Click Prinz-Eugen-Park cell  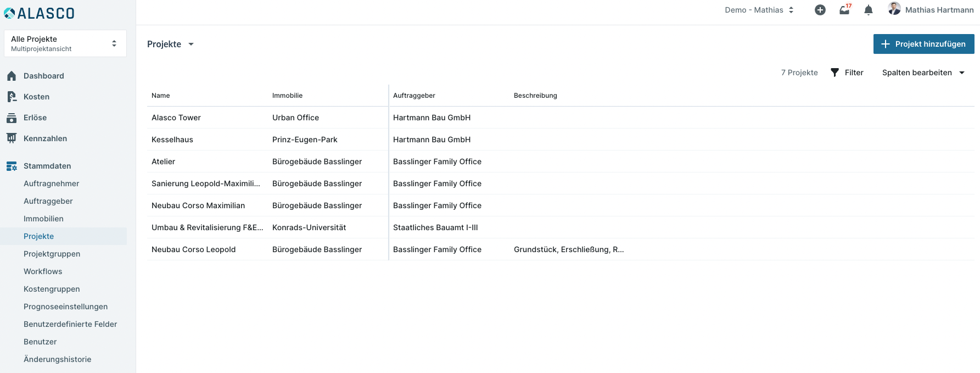tap(305, 140)
